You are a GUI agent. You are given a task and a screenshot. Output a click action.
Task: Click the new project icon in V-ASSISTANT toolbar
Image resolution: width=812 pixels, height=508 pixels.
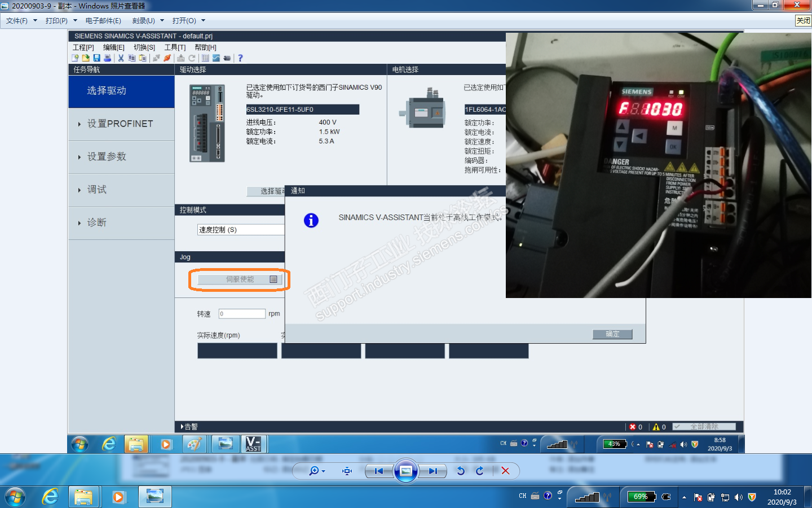(75, 58)
